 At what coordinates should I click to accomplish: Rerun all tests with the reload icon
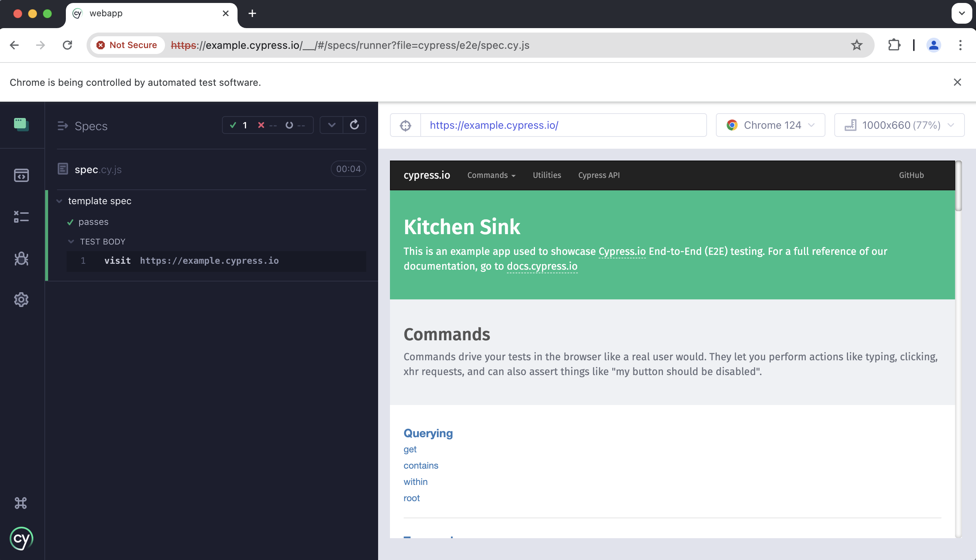[x=354, y=125]
